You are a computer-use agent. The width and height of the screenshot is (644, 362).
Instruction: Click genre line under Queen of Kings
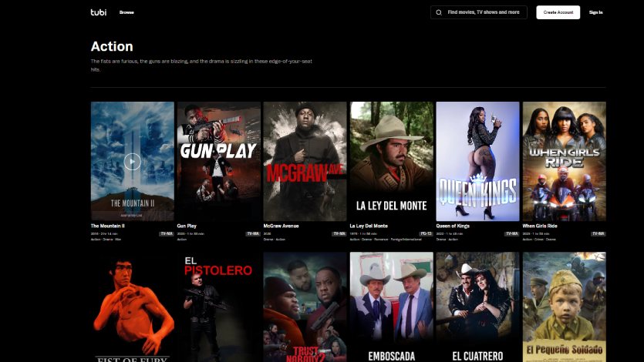pyautogui.click(x=447, y=240)
